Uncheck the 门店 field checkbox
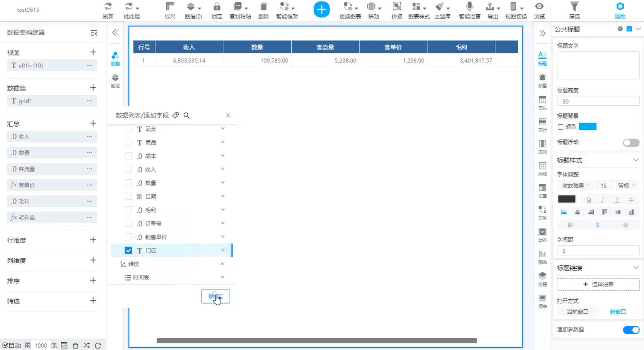Screen dimensions: 644x350 (x=128, y=250)
